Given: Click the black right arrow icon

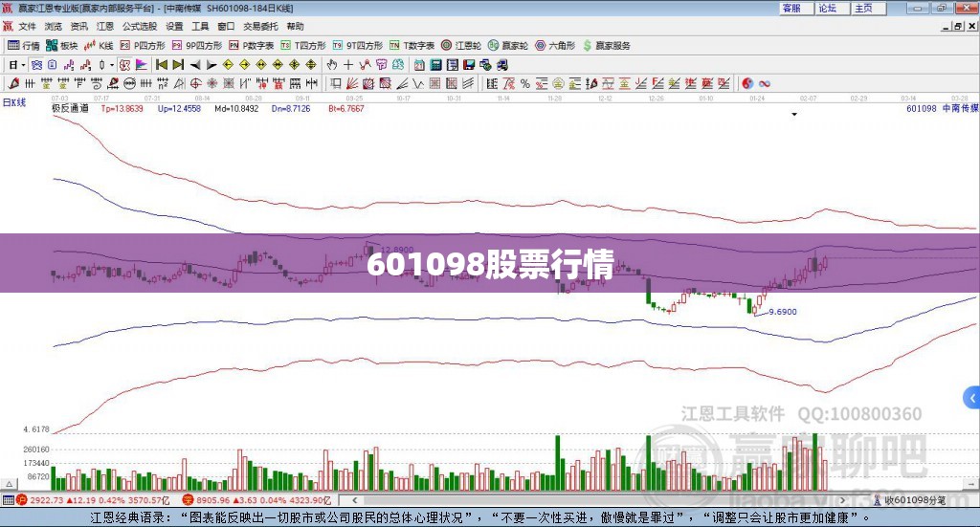Looking at the screenshot, I should click(x=212, y=65).
